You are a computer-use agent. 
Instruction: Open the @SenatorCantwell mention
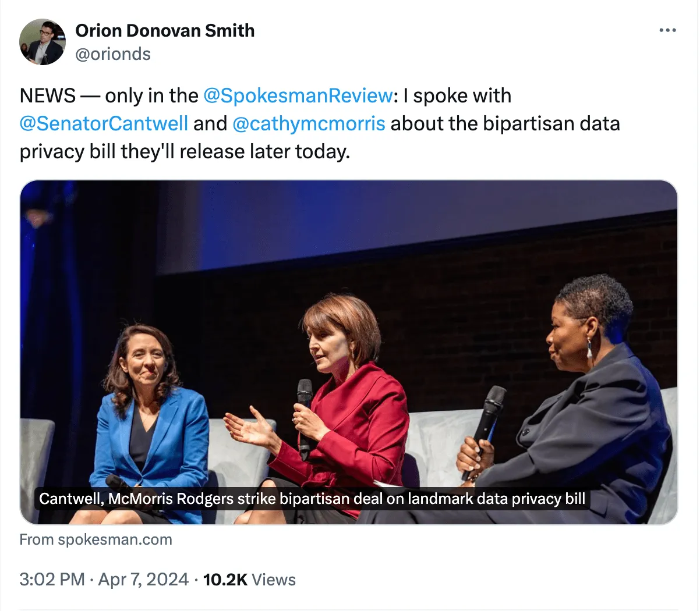click(104, 123)
